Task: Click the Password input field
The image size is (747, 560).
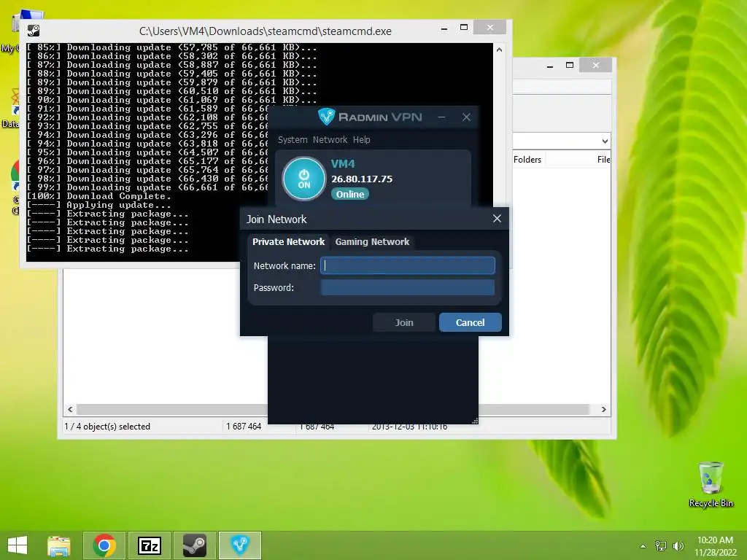Action: coord(408,287)
